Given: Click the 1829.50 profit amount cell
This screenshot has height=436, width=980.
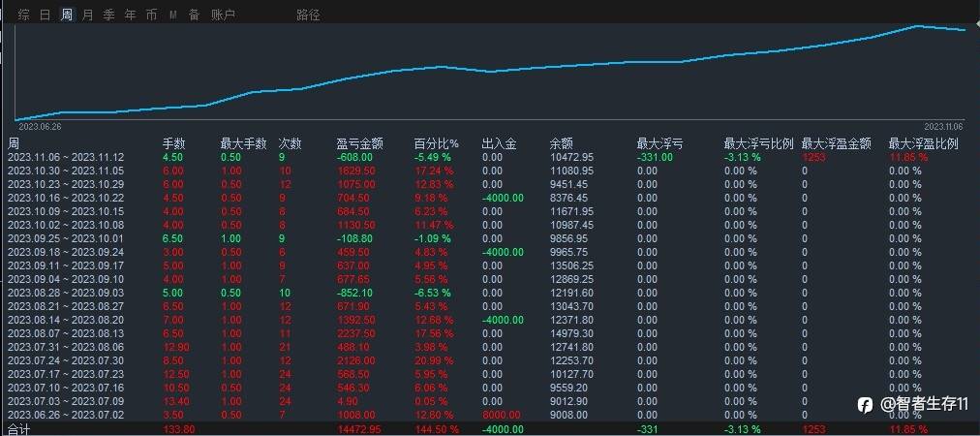Looking at the screenshot, I should (355, 171).
